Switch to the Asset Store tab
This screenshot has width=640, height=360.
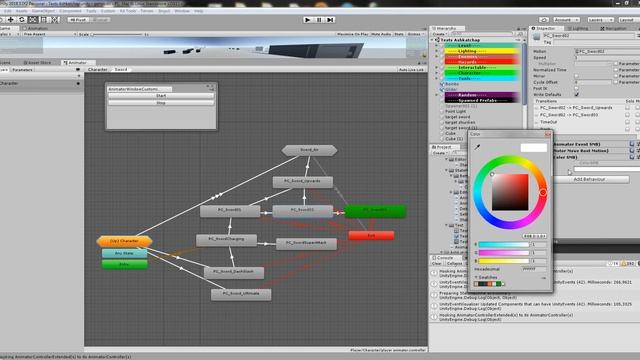coord(38,63)
